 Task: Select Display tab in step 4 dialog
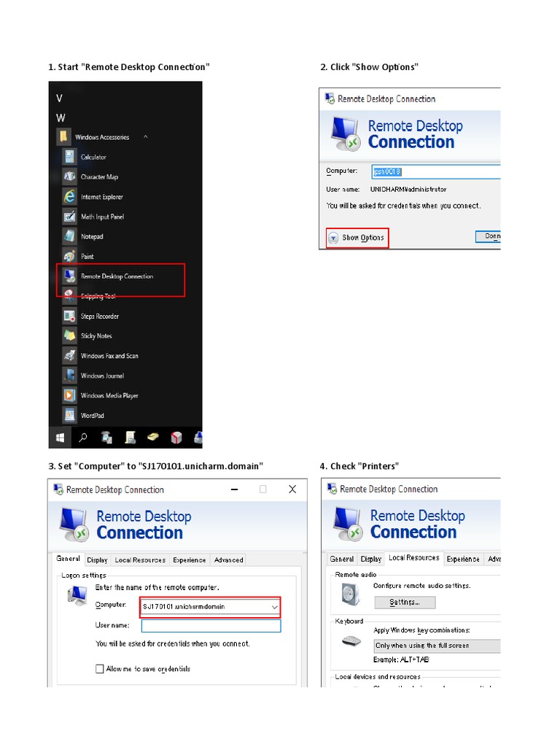371,560
